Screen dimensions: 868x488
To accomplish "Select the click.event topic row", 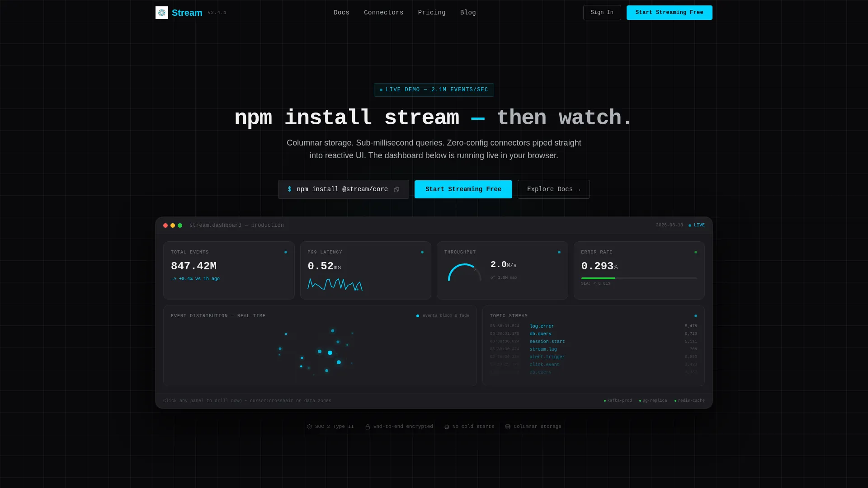I will coord(594,365).
